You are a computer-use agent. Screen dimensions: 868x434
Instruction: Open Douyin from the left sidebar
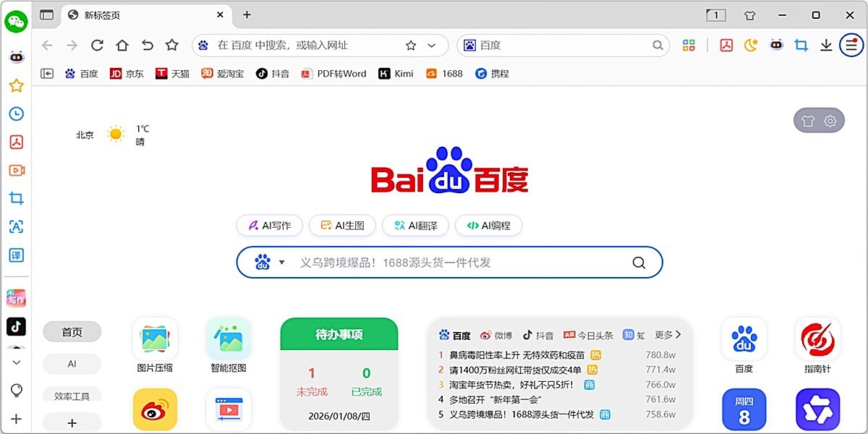(x=16, y=327)
